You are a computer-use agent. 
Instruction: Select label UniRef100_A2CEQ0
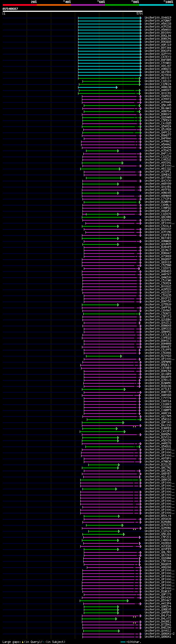click(158, 546)
